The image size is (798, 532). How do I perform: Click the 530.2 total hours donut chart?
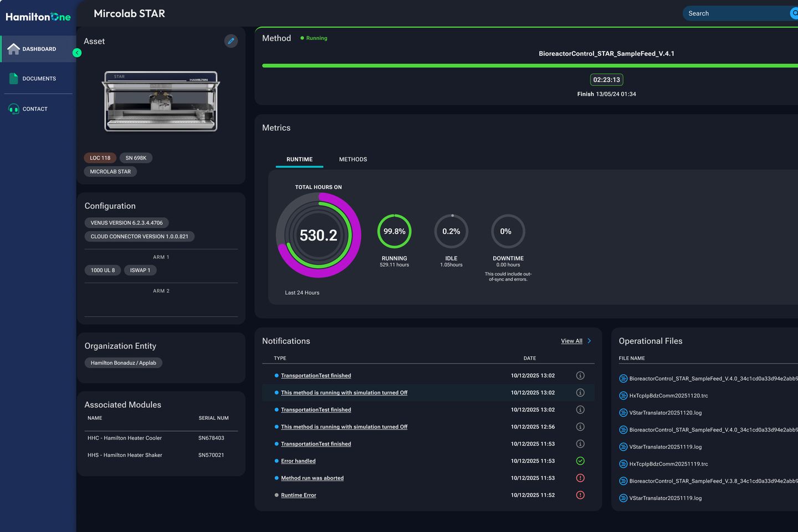319,235
